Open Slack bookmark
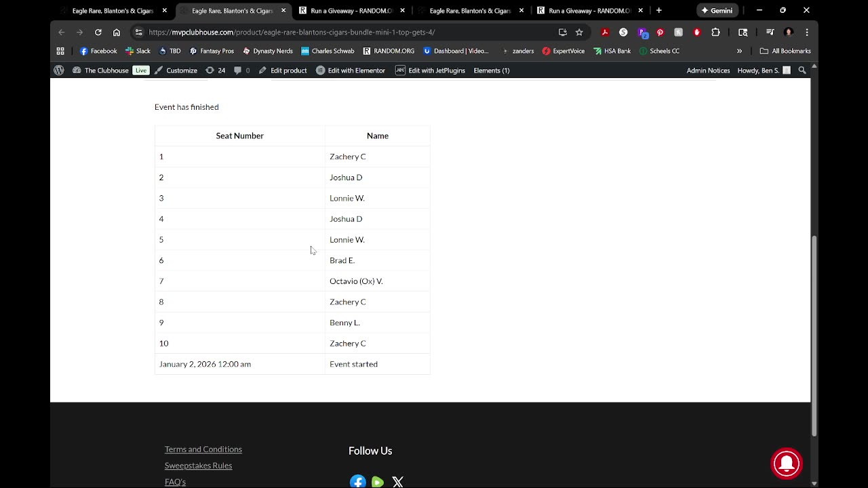 [x=138, y=51]
